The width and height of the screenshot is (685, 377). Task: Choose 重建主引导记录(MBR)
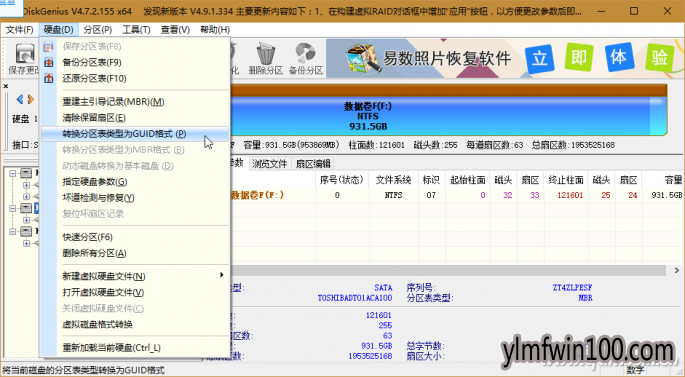pyautogui.click(x=135, y=102)
